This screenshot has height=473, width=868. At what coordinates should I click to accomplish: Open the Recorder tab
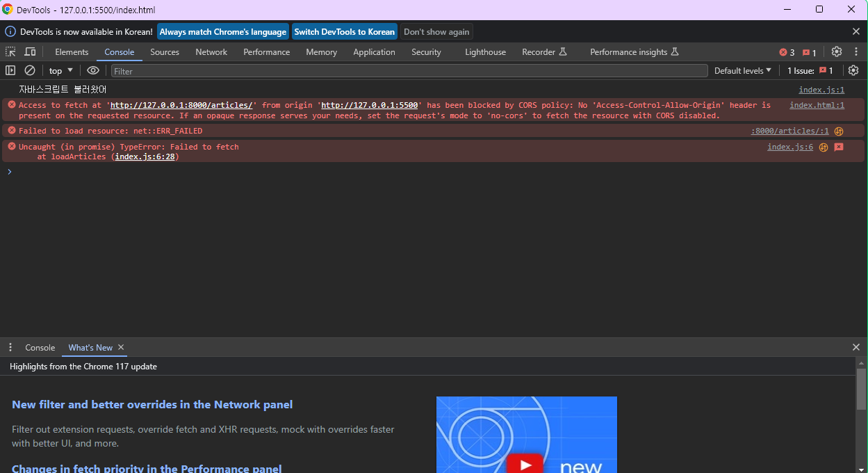[x=544, y=52]
